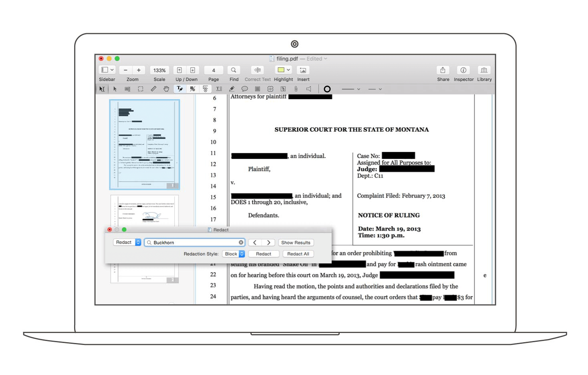Go to previous search result
The image size is (588, 375).
point(255,243)
